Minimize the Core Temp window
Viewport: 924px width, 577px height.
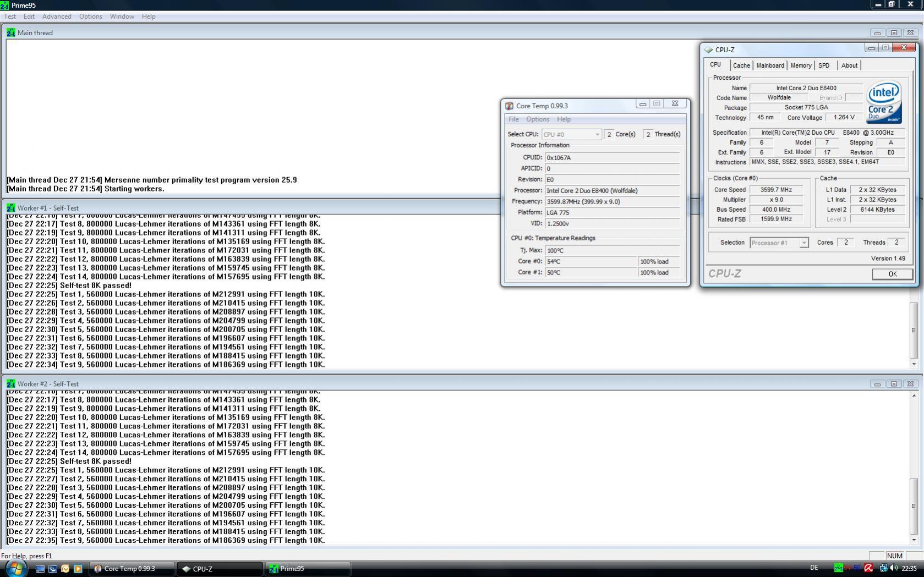(x=642, y=103)
